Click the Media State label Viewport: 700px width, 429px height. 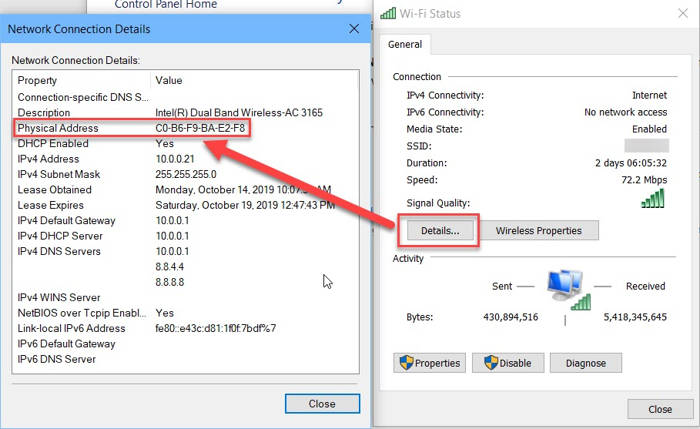pyautogui.click(x=434, y=129)
